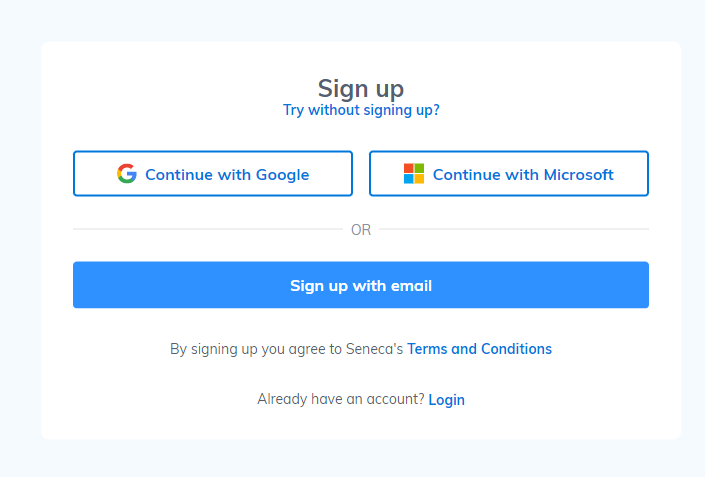Click the Sign up heading

tap(361, 88)
